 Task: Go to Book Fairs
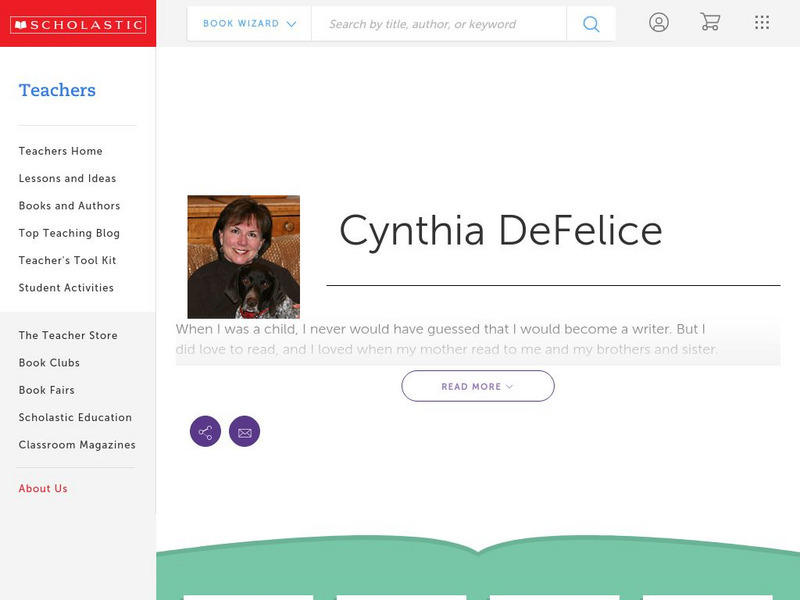[47, 390]
